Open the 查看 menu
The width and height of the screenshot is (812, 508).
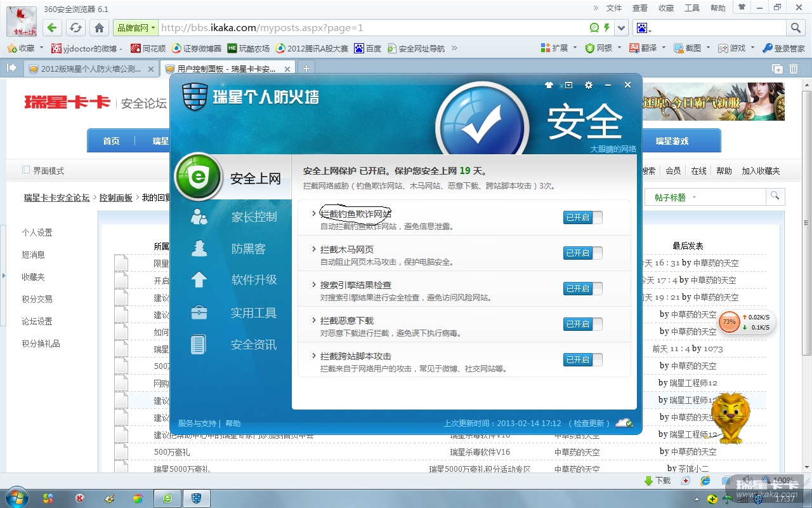click(x=640, y=8)
